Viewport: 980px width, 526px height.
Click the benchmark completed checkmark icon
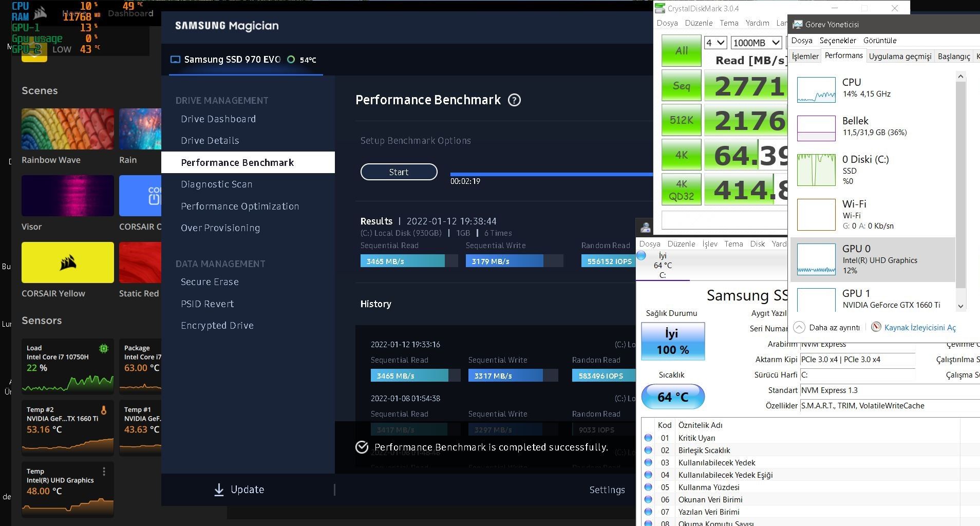pos(362,447)
